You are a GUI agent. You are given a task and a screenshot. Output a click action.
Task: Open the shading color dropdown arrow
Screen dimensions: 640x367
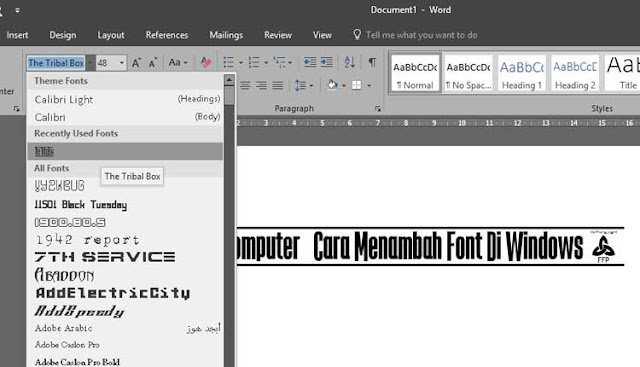343,85
